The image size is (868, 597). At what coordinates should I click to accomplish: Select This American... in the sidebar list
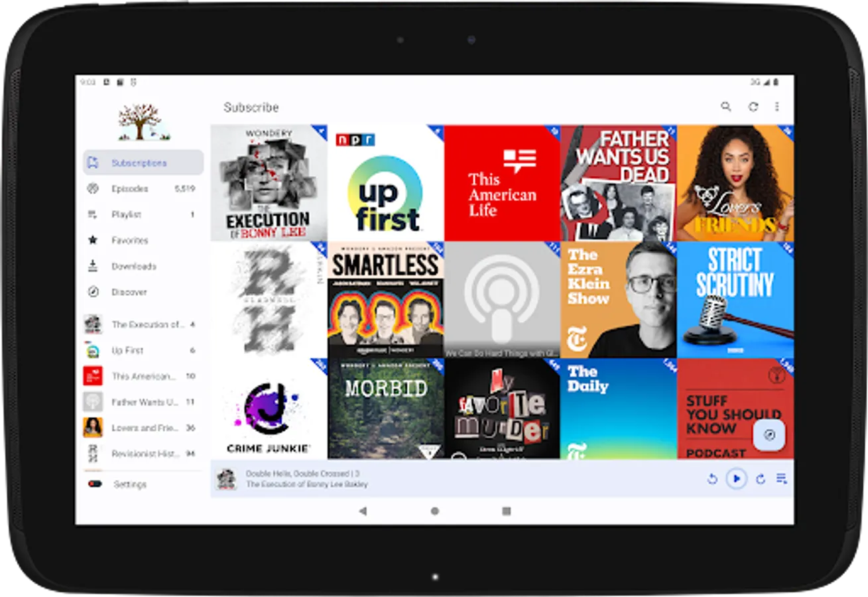[143, 376]
